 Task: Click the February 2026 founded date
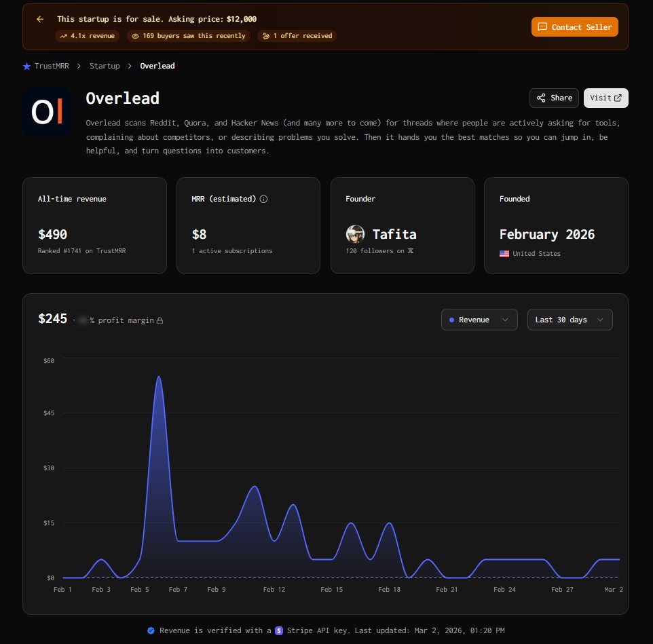pyautogui.click(x=547, y=234)
